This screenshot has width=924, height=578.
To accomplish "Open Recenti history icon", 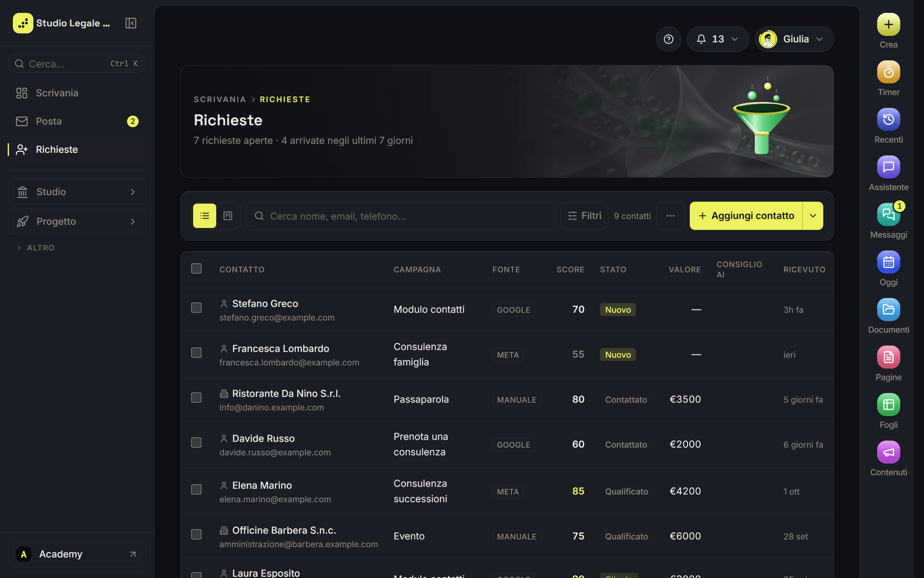I will 888,119.
